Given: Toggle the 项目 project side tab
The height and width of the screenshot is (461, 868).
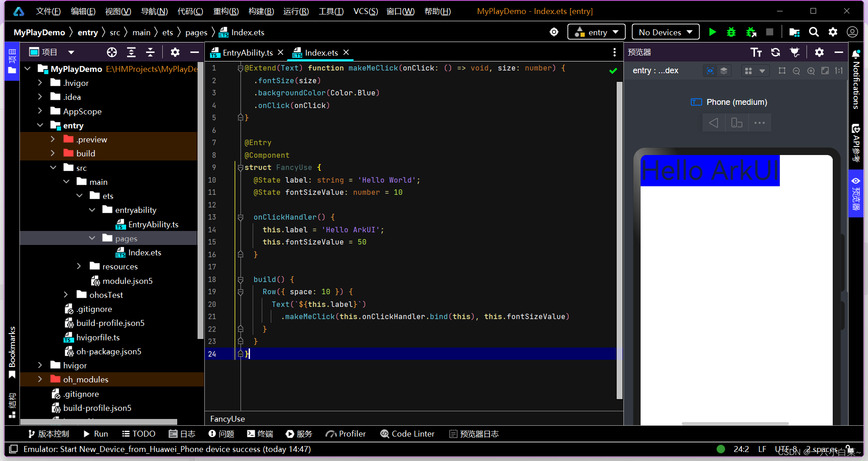Looking at the screenshot, I should coord(12,61).
